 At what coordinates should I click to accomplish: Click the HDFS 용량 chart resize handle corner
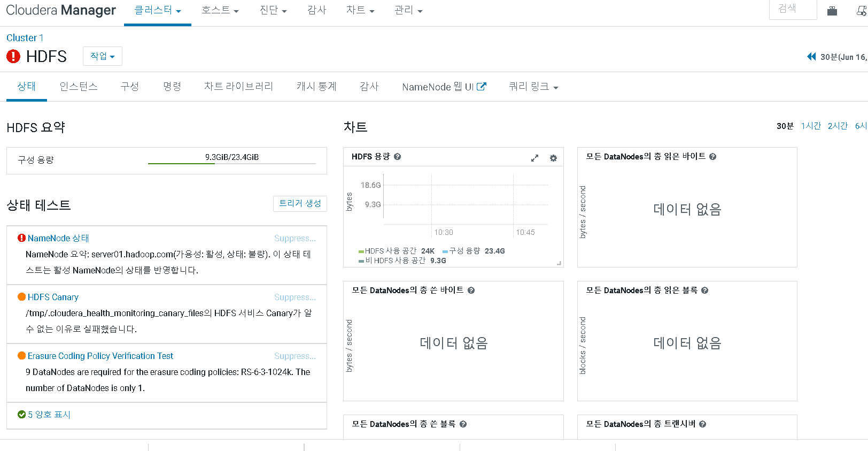(559, 263)
